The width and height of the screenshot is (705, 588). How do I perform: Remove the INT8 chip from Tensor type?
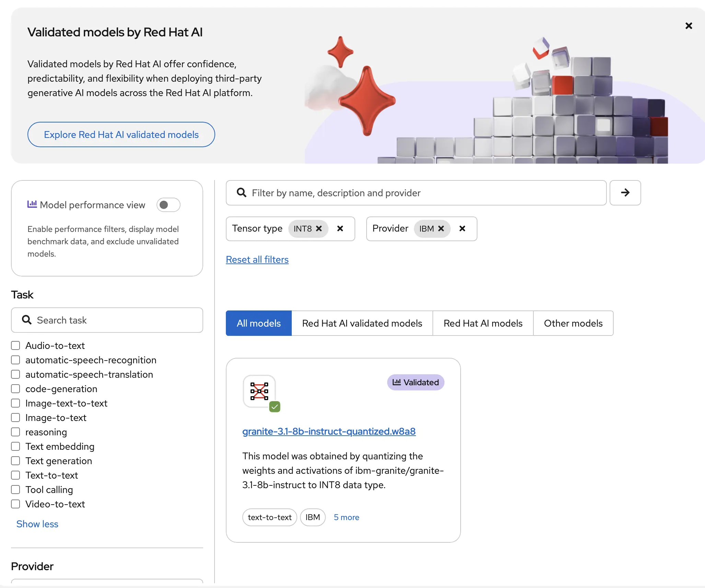pyautogui.click(x=319, y=228)
